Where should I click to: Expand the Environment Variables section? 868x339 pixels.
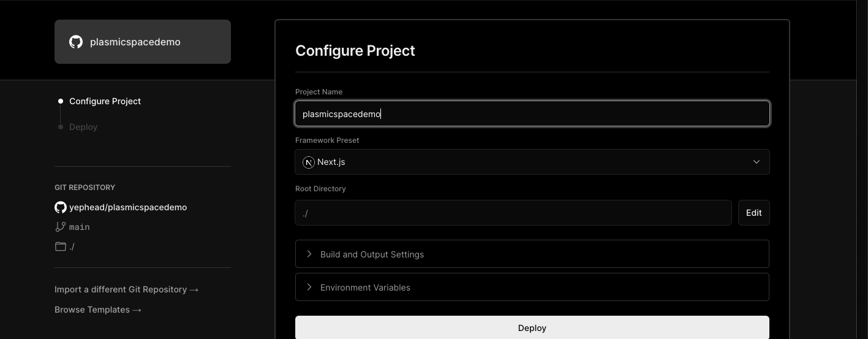(x=365, y=288)
